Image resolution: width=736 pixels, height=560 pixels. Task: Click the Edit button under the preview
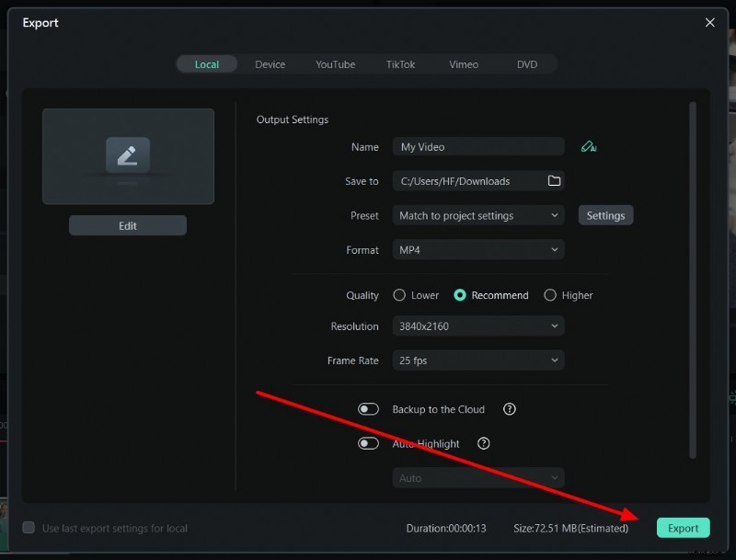pos(127,224)
